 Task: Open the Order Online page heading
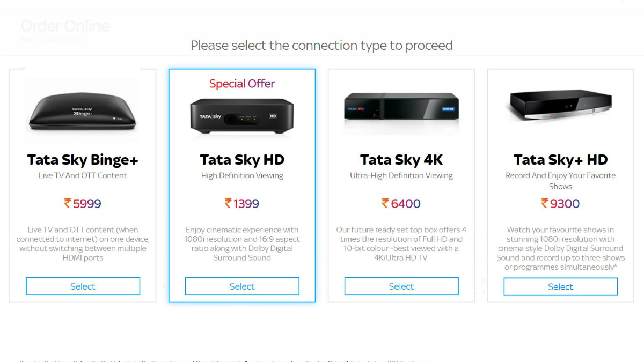click(64, 26)
